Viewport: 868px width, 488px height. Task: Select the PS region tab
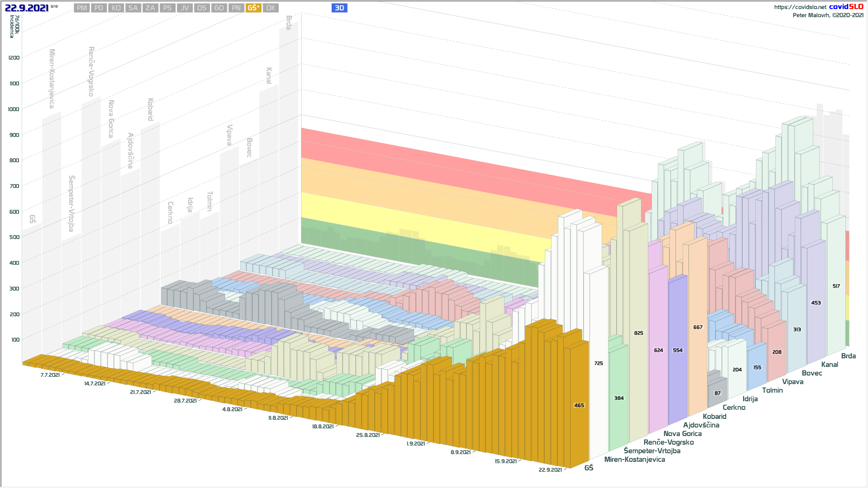[167, 8]
